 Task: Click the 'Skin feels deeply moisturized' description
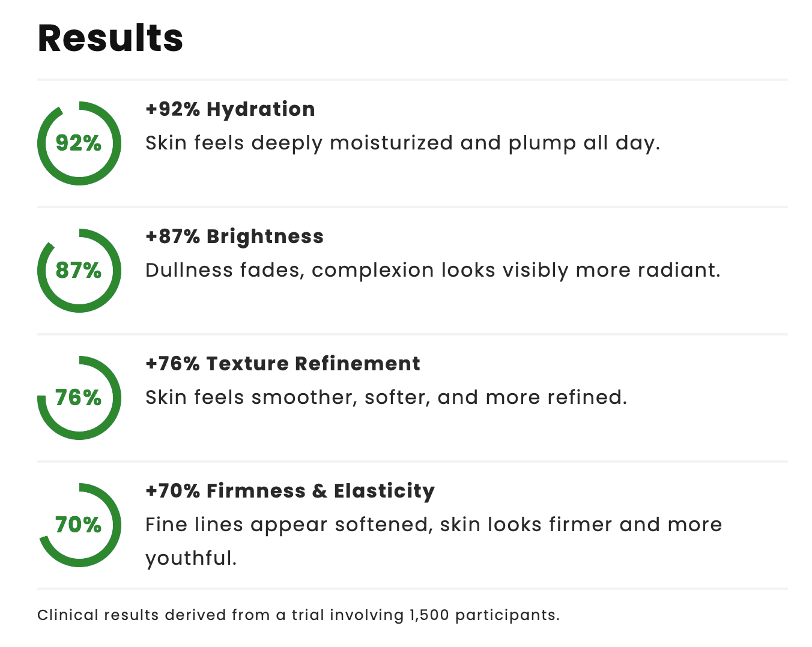[x=402, y=143]
